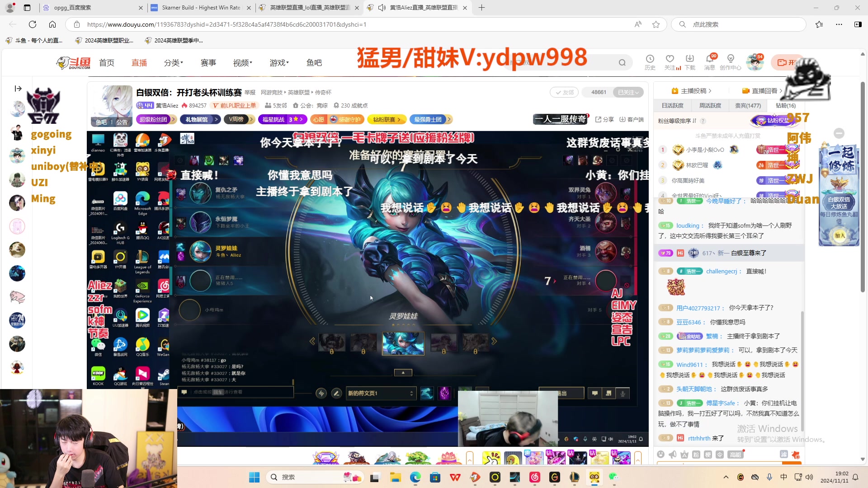Show hidden system tray icons chevron
Screen dimensions: 868x488
726,477
